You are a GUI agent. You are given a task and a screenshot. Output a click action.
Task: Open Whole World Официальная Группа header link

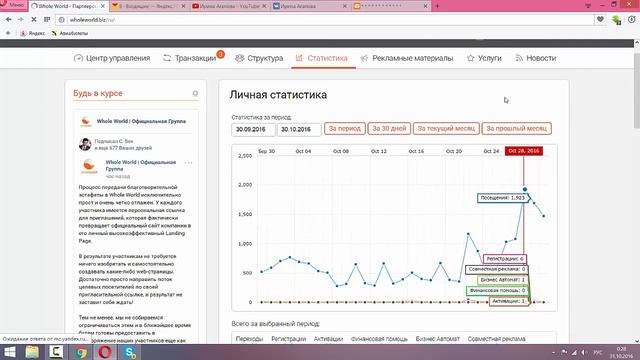(141, 121)
